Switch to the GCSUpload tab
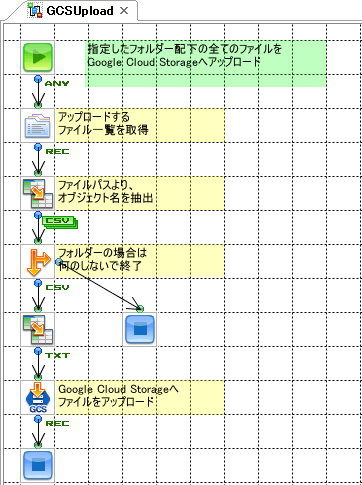The width and height of the screenshot is (362, 485). (80, 11)
